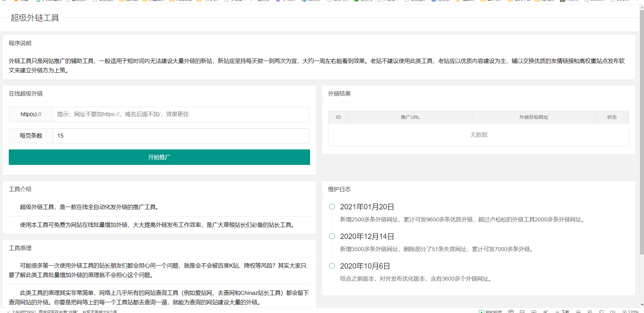Click the screenshot icon in the status bar

pos(522,311)
